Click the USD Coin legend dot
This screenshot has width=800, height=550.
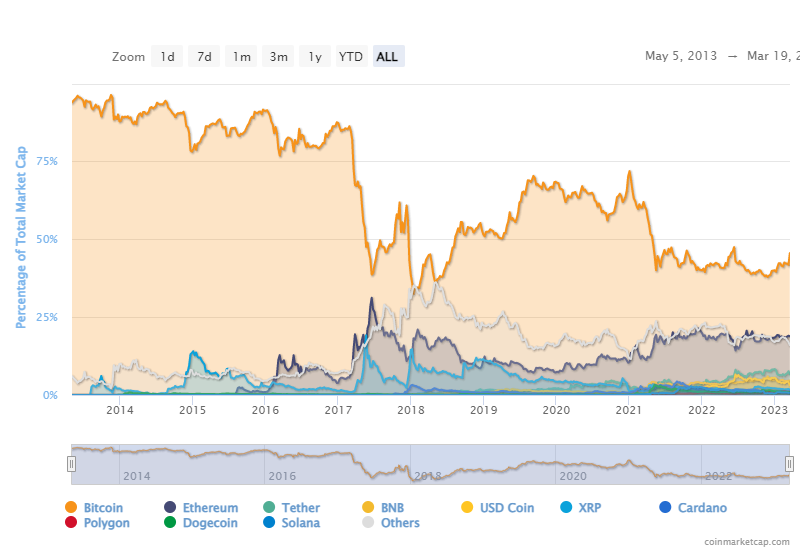[466, 508]
